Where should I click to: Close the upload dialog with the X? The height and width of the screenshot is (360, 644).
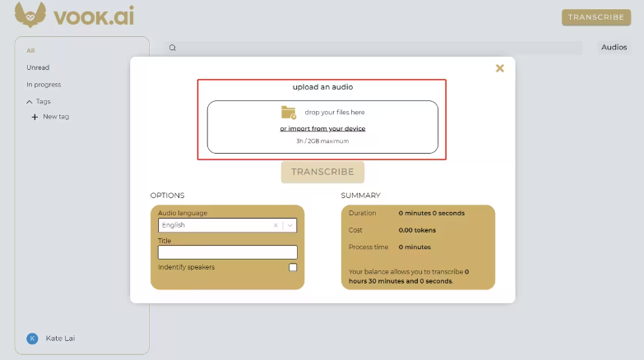(499, 68)
